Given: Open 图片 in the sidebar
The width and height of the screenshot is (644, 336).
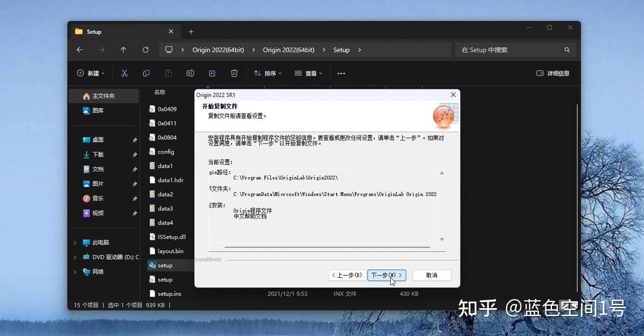Looking at the screenshot, I should pyautogui.click(x=98, y=184).
